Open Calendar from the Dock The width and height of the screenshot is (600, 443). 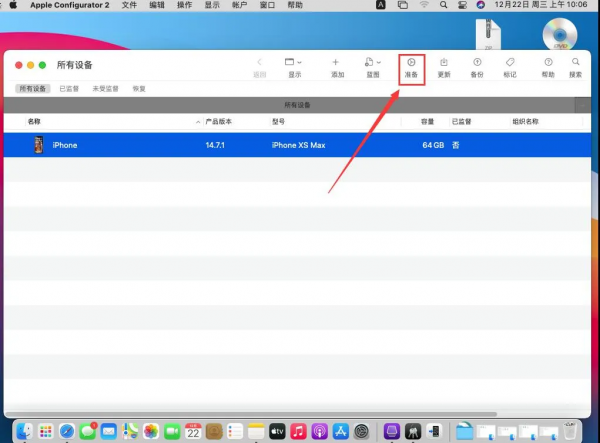click(x=193, y=432)
